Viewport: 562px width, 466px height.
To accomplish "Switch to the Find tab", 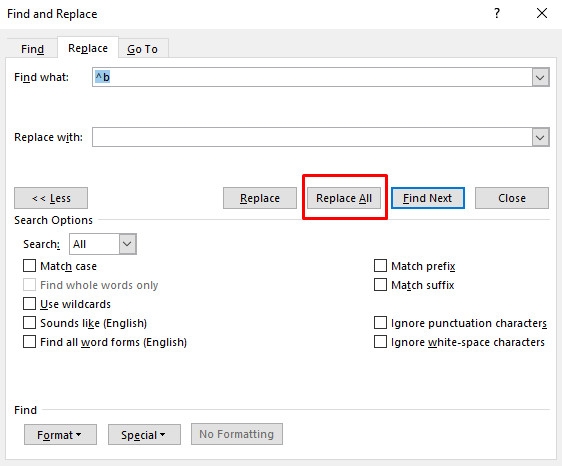I will tap(32, 49).
